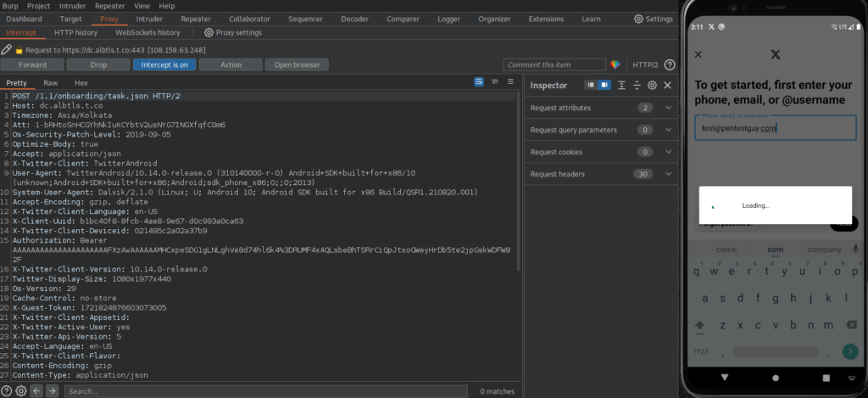Open the help question mark beside HTTP/2
868x398 pixels.
click(670, 64)
